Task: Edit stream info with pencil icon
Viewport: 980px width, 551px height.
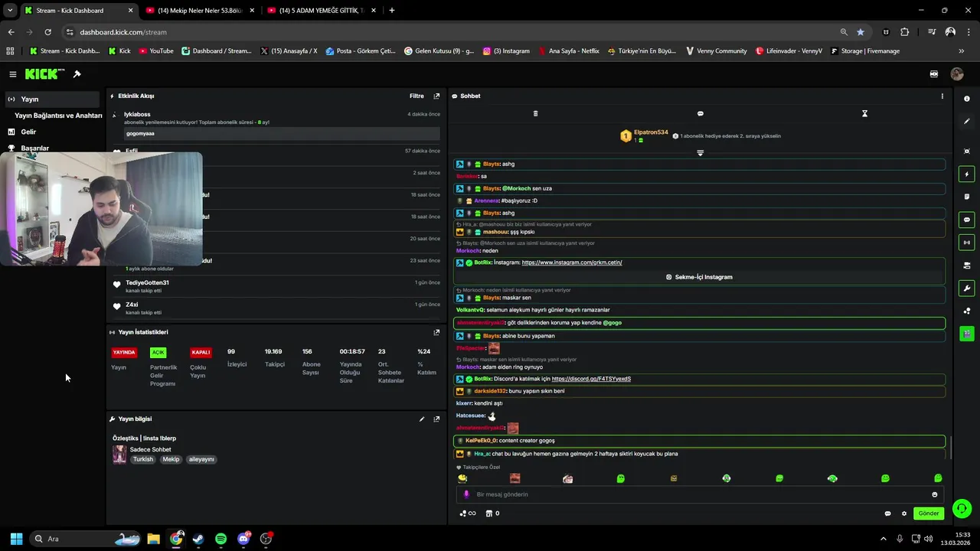Action: pyautogui.click(x=421, y=419)
